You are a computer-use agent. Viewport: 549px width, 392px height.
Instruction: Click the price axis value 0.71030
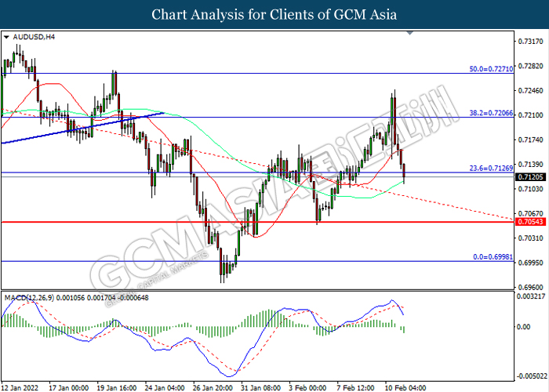pyautogui.click(x=530, y=189)
